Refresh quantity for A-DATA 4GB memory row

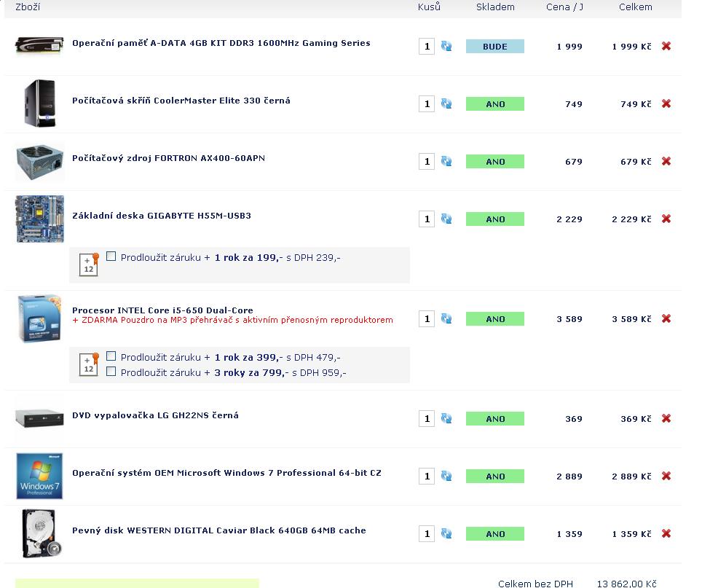(446, 46)
